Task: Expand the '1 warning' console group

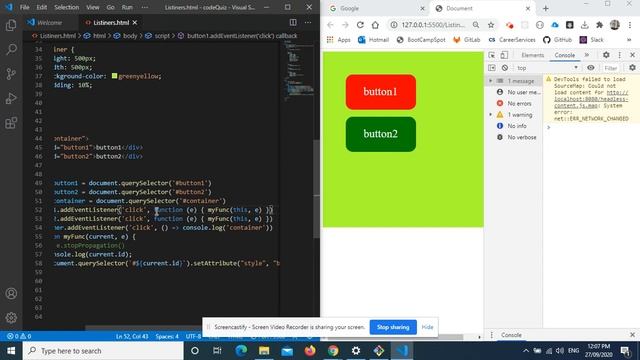Action: (491, 115)
